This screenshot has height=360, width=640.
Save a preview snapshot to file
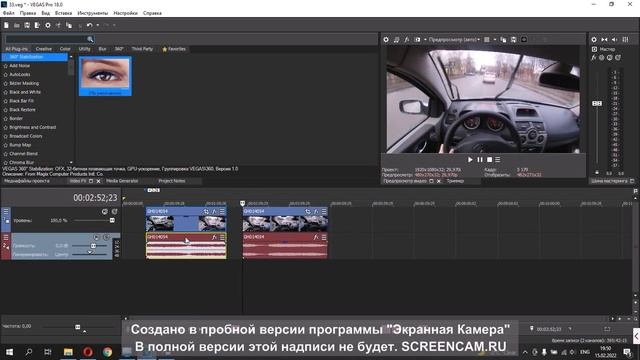513,40
